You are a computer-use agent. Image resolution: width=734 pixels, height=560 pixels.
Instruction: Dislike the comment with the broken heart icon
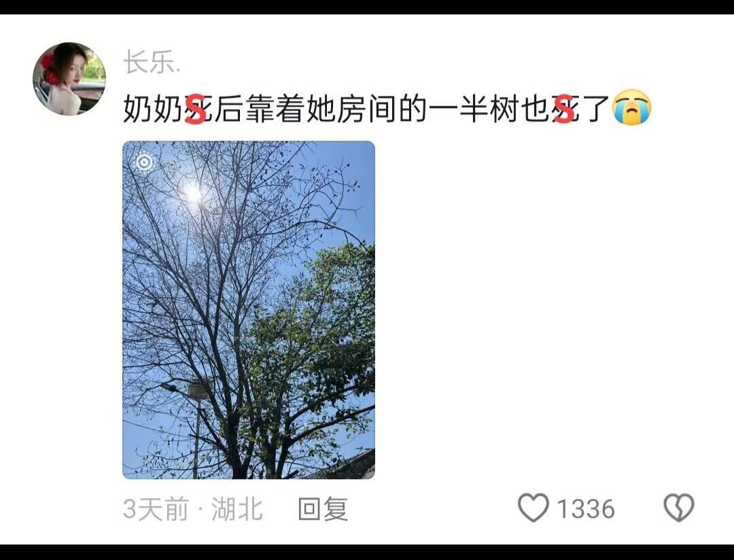pos(679,508)
